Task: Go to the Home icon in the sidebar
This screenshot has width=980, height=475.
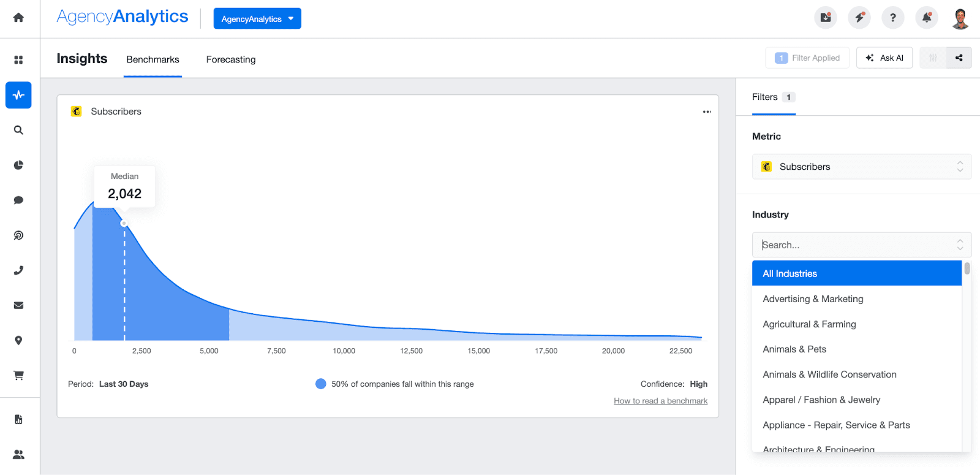Action: 18,17
